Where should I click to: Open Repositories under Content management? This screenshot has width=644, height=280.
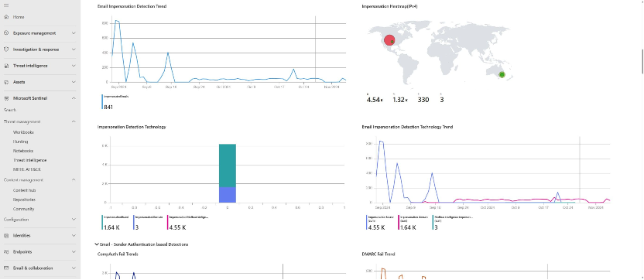coord(24,200)
